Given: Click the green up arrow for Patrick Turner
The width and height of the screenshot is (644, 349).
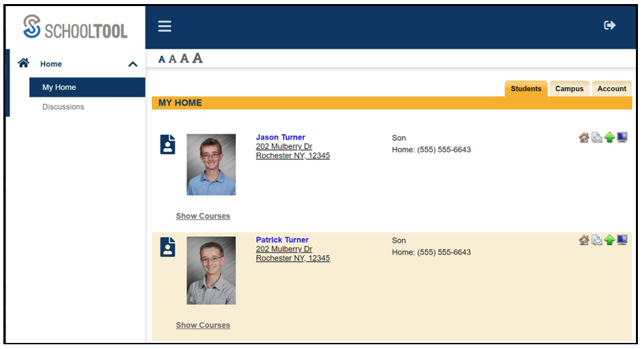Looking at the screenshot, I should coord(610,240).
